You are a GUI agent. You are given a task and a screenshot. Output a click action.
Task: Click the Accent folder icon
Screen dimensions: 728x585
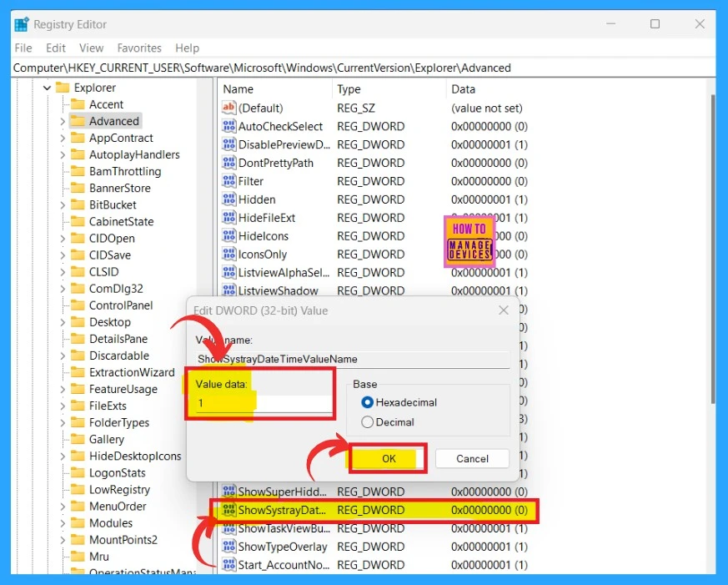click(78, 104)
